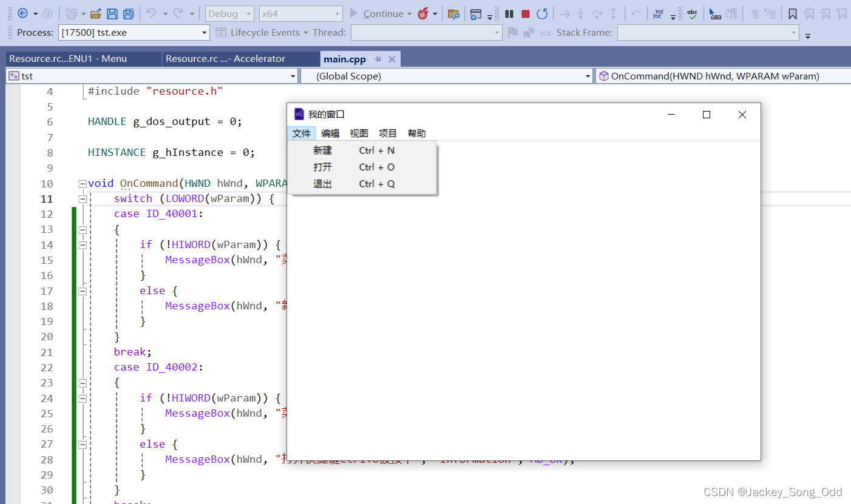Open 视图 menu in 我的窗口 window

click(359, 133)
